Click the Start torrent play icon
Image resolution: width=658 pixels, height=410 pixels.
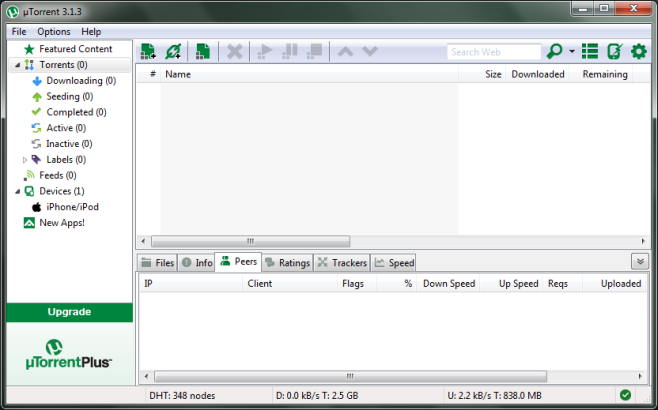(x=264, y=52)
